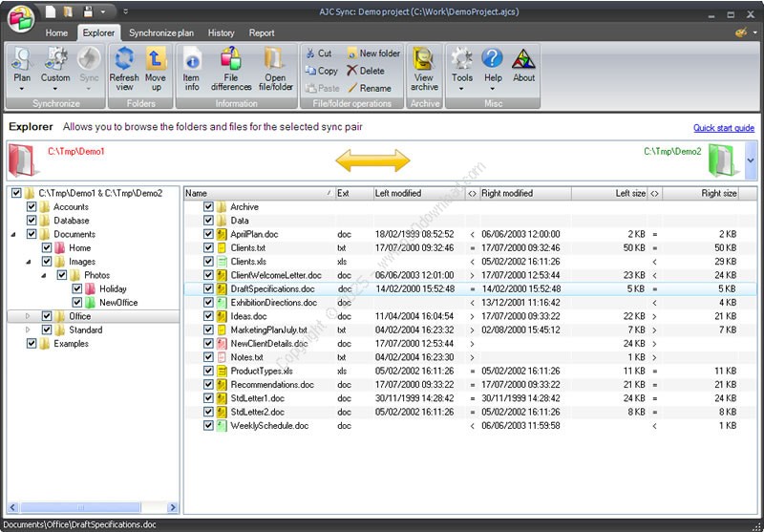764x532 pixels.
Task: Uncheck the Accounts folder checkbox
Action: (32, 207)
